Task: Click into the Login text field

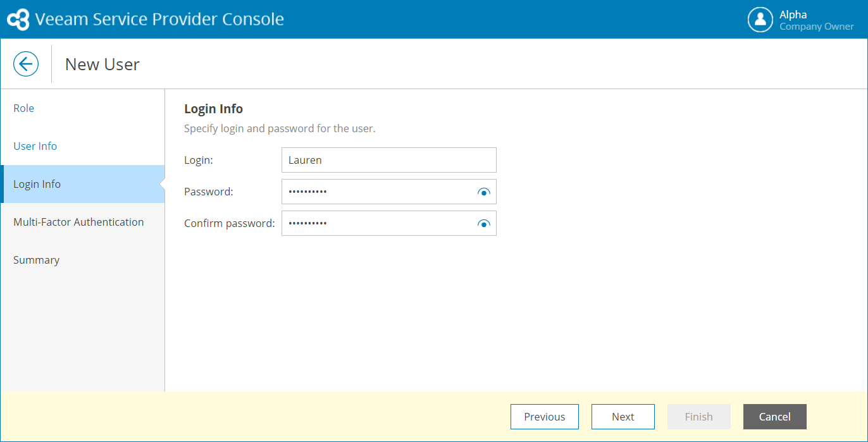Action: 388,160
